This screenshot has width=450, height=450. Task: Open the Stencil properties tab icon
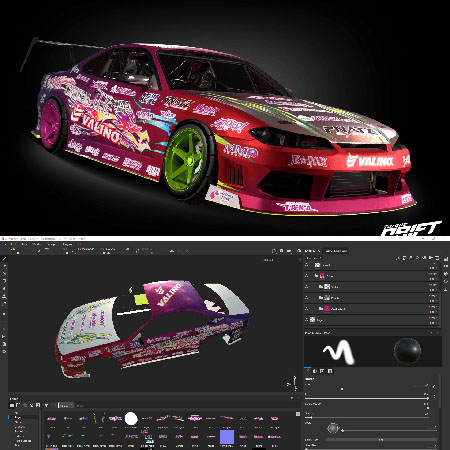(322, 371)
